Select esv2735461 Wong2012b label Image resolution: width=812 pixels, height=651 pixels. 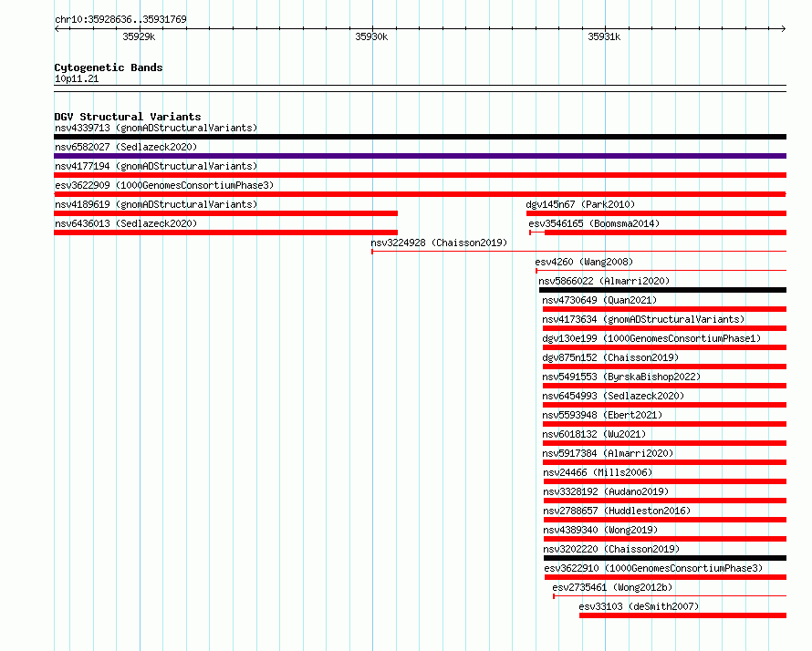612,587
